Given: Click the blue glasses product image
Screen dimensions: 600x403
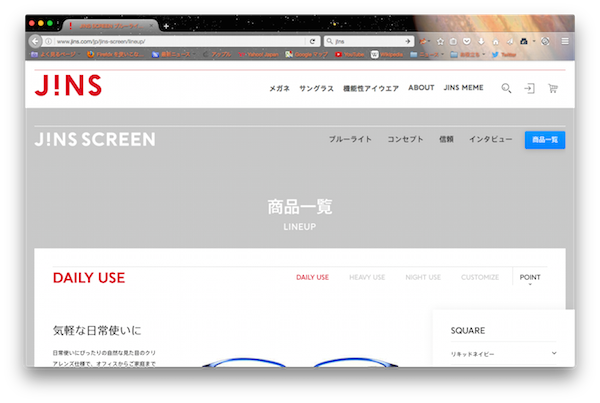Looking at the screenshot, I should 300,362.
